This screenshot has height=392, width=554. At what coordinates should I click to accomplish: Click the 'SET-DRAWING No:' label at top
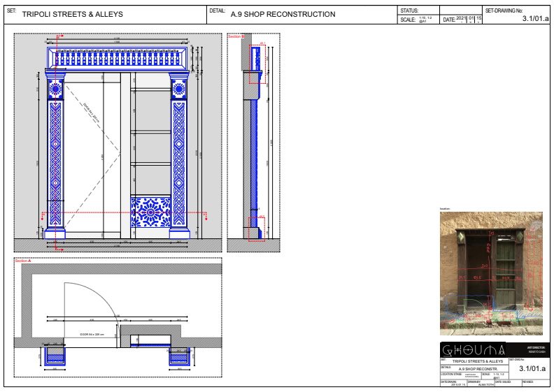click(x=504, y=10)
